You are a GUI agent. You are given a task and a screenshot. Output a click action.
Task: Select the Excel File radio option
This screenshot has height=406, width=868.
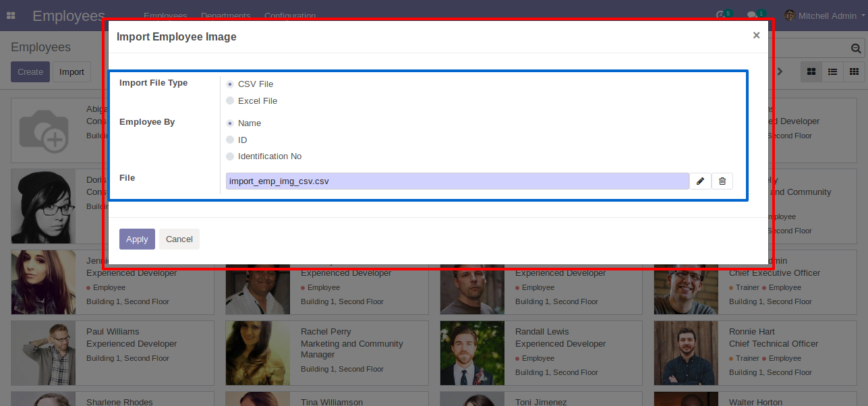click(230, 101)
